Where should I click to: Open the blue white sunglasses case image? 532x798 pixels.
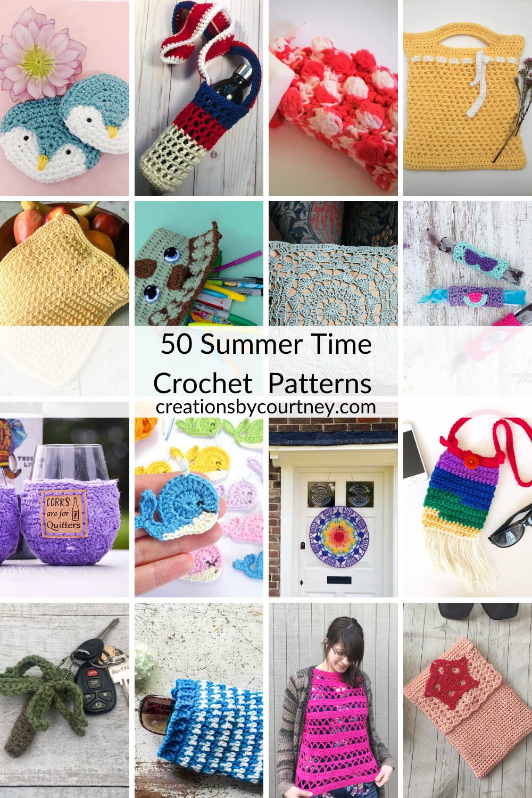(x=199, y=700)
